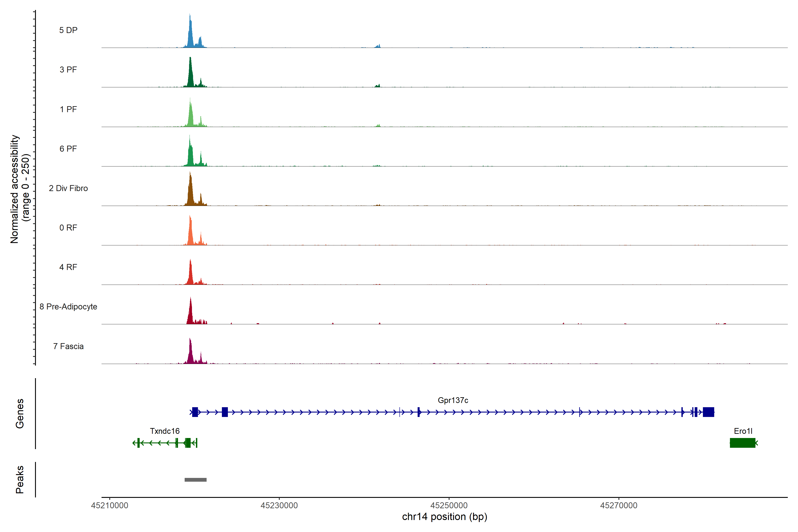This screenshot has width=798, height=532.
Task: Click the 45250000 axis tick label
Action: click(x=448, y=505)
